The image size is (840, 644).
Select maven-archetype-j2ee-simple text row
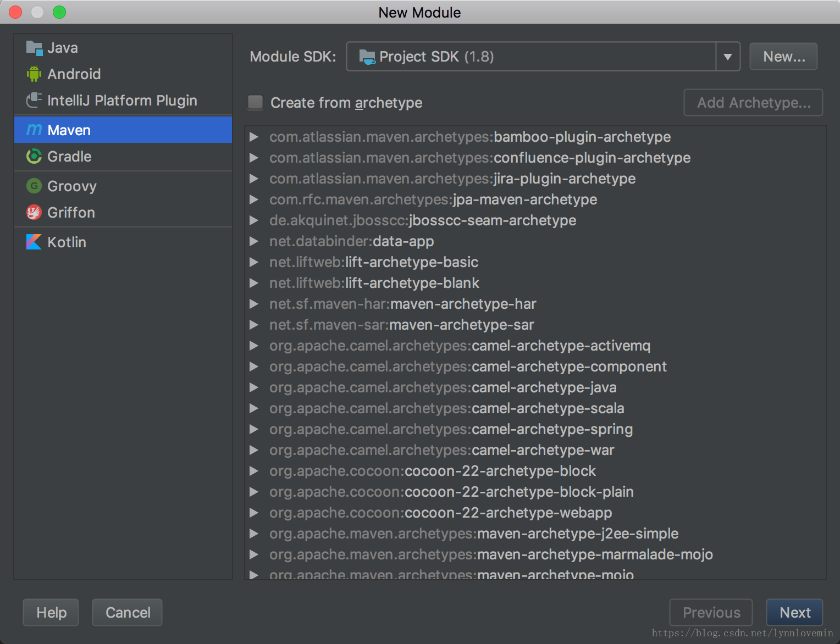coord(474,534)
